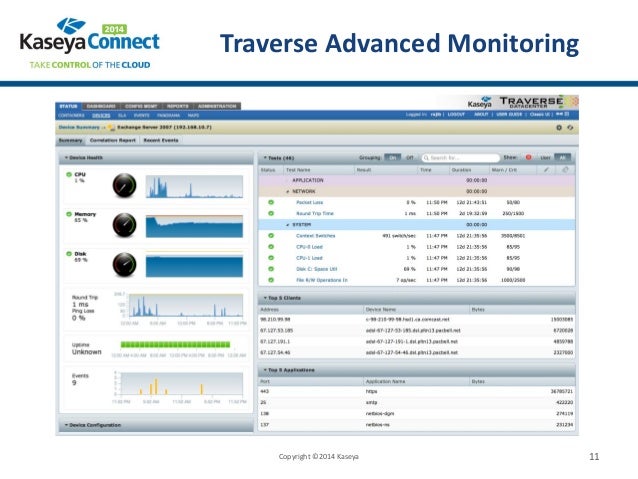Open the Round Trip ping chart

click(186, 306)
